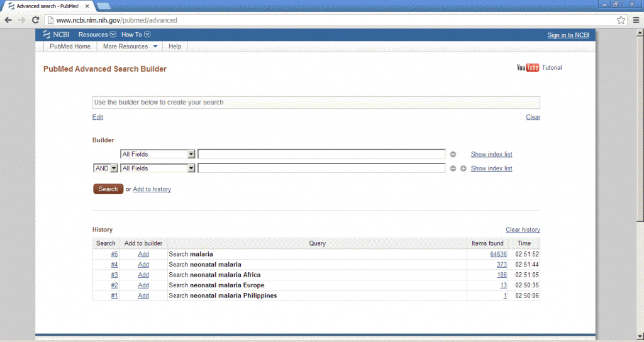Click the vertical scrollbar down arrow
This screenshot has height=342, width=644.
pyautogui.click(x=640, y=336)
